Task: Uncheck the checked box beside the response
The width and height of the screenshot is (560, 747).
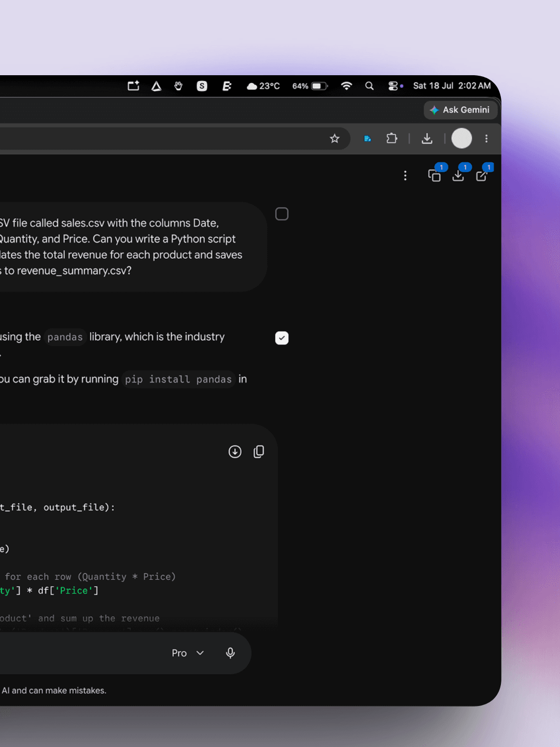Action: click(x=282, y=338)
